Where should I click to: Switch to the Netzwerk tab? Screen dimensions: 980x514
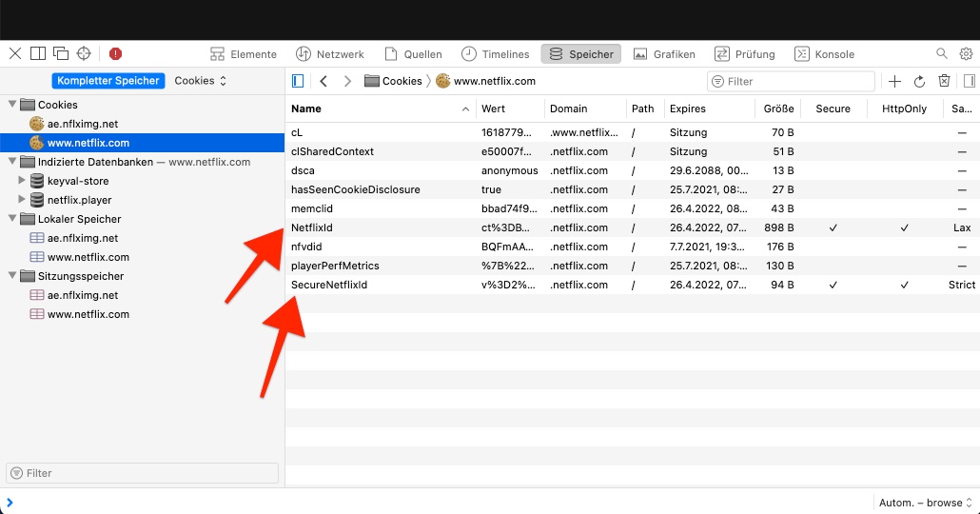pyautogui.click(x=329, y=54)
